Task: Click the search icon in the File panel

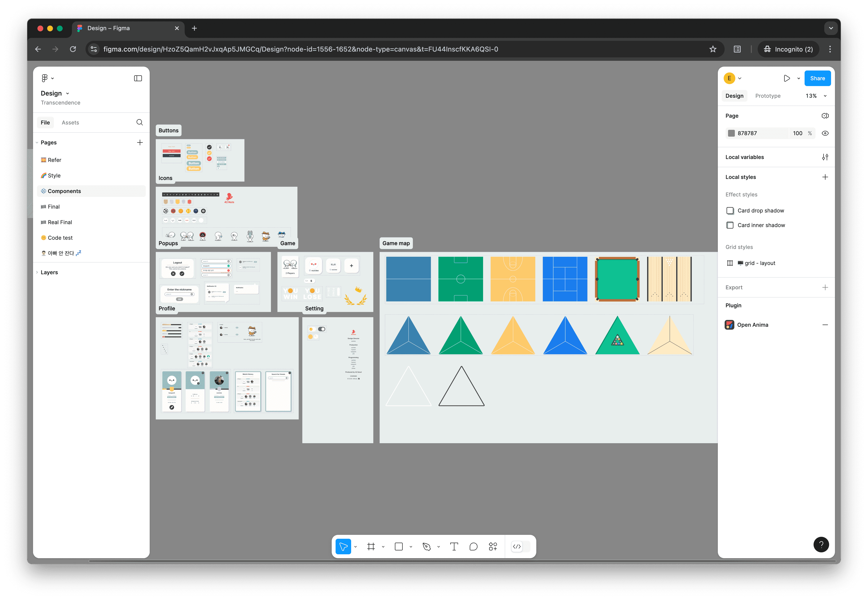Action: point(139,122)
